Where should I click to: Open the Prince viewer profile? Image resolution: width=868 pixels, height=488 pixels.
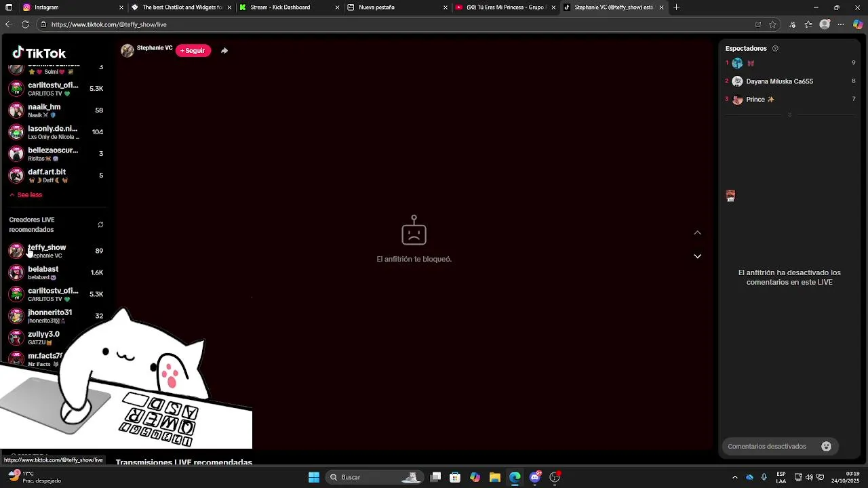tap(759, 99)
